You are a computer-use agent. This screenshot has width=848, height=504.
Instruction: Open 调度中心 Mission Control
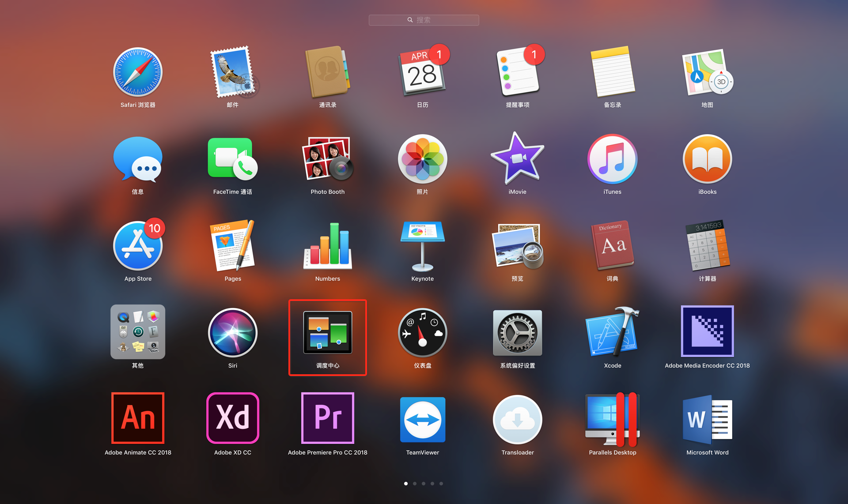pos(328,333)
